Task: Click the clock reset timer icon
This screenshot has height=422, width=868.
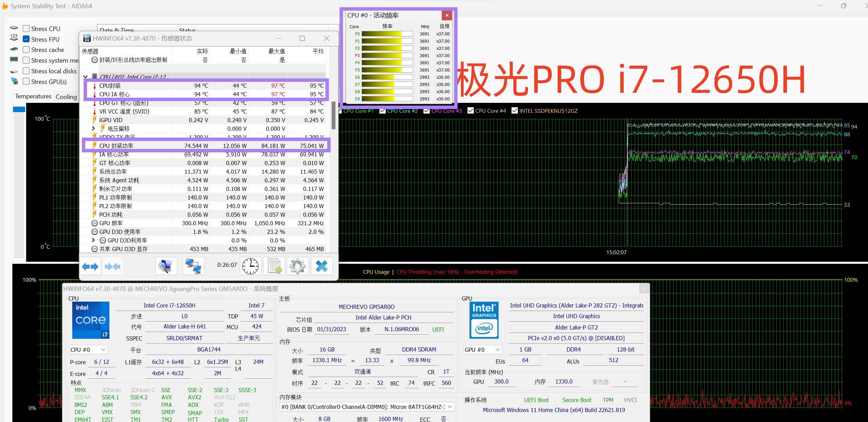Action: pos(250,266)
